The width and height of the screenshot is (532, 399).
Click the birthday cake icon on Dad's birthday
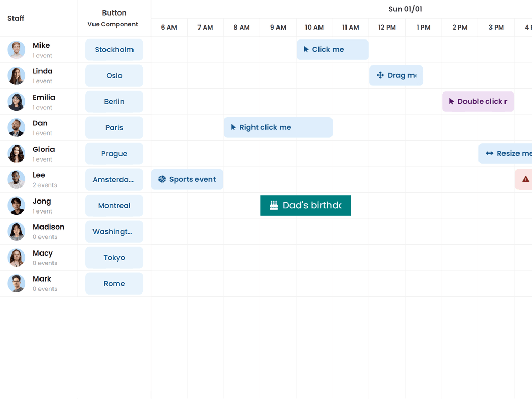click(x=274, y=206)
